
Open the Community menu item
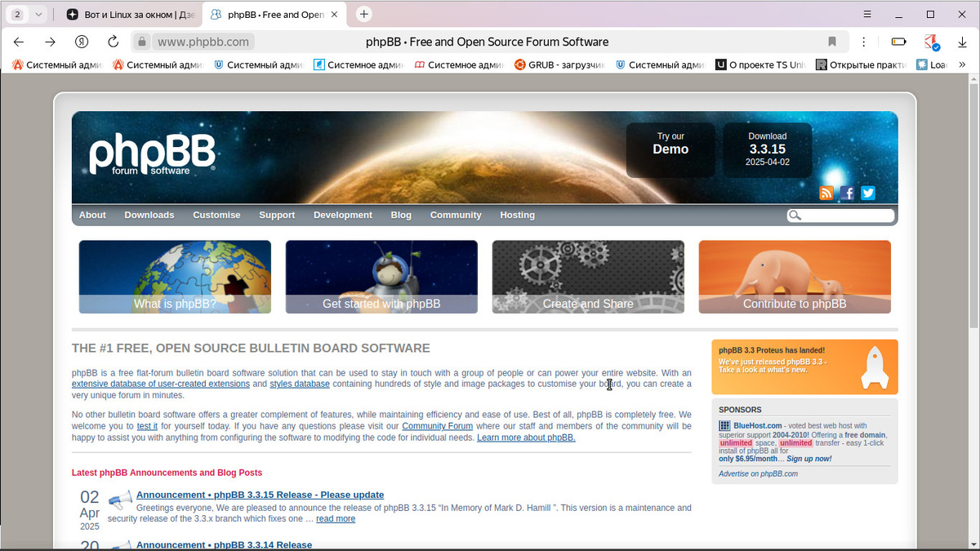456,215
